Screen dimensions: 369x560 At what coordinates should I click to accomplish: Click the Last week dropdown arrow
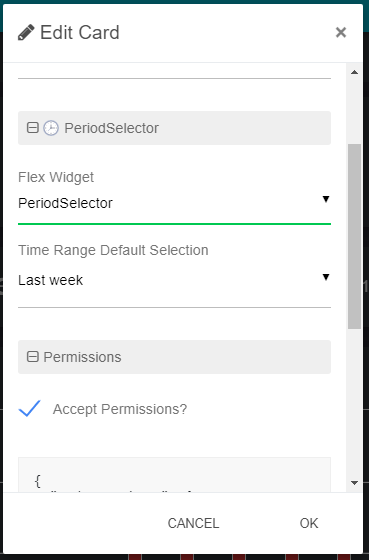tap(325, 277)
